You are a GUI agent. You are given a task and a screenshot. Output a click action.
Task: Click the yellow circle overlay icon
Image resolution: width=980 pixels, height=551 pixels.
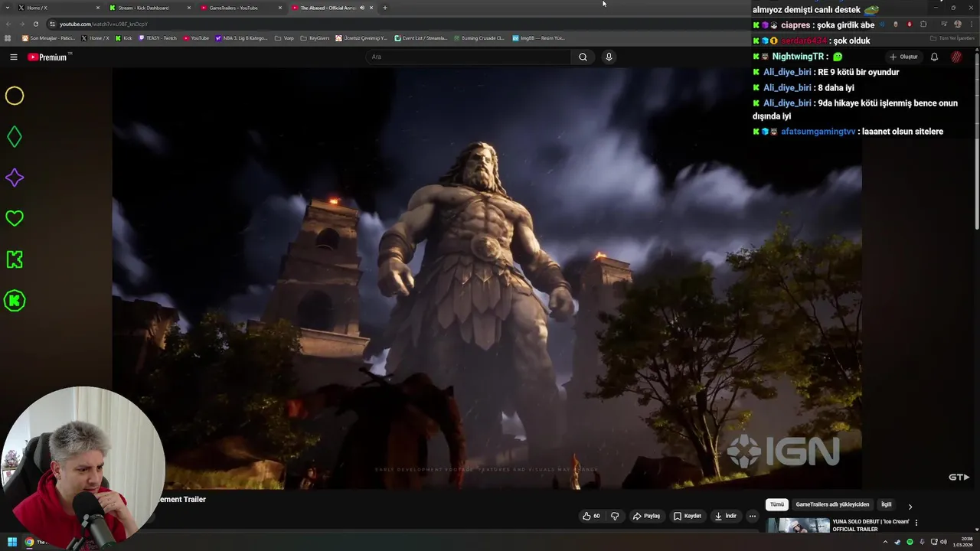(15, 96)
